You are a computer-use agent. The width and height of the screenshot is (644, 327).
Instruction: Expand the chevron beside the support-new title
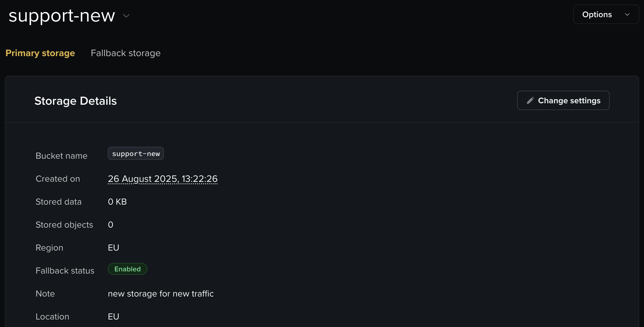[x=126, y=16]
